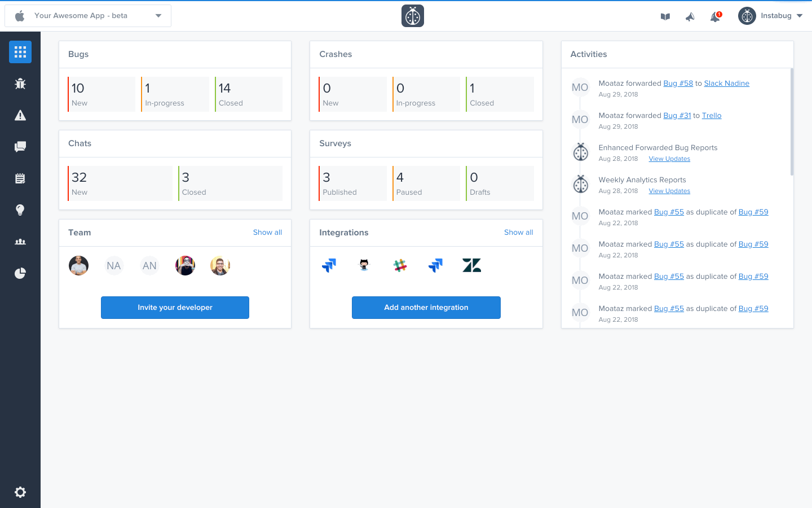
Task: Click the second Jira integration icon
Action: tap(436, 265)
